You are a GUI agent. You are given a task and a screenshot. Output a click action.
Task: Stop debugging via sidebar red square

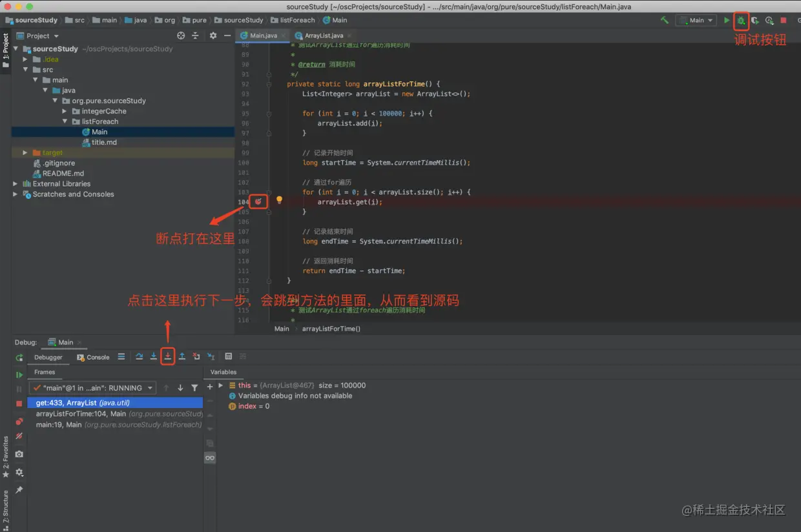coord(19,404)
